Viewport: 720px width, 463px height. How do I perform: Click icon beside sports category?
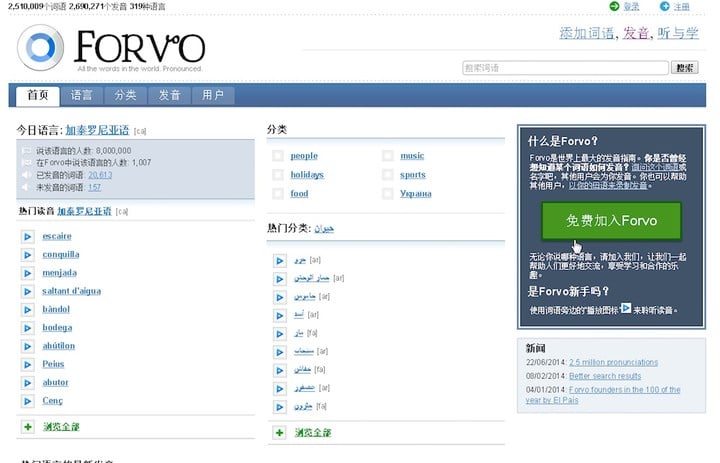pyautogui.click(x=388, y=175)
